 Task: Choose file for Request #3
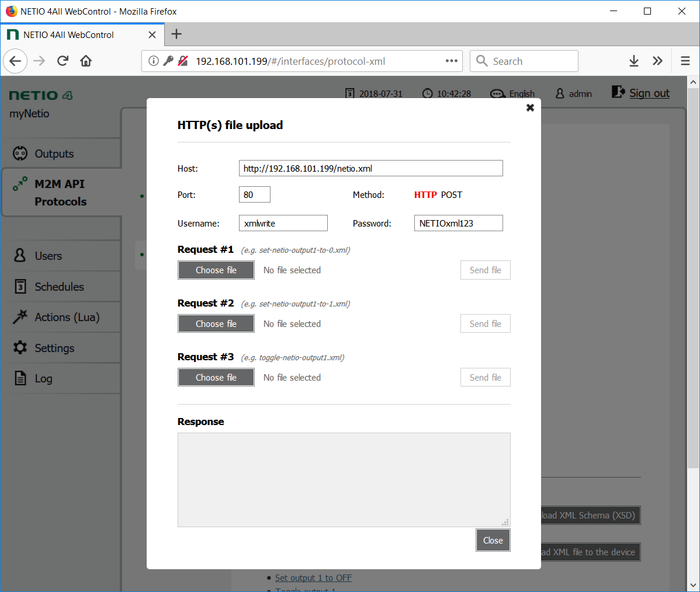pos(216,377)
